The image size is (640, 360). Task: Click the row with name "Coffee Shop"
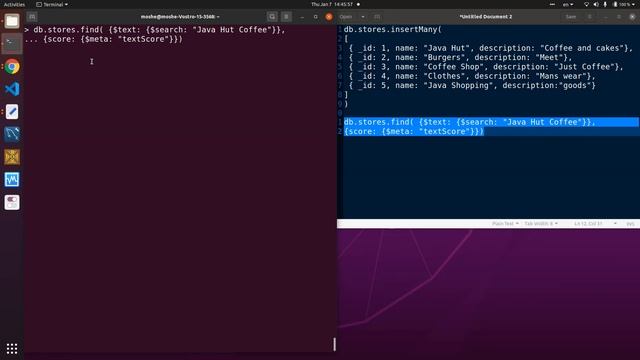tap(486, 67)
